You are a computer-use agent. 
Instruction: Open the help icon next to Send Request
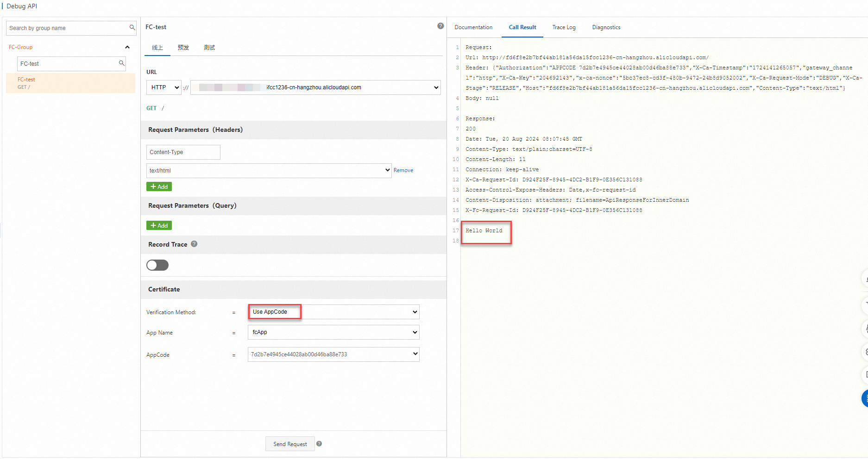tap(319, 444)
